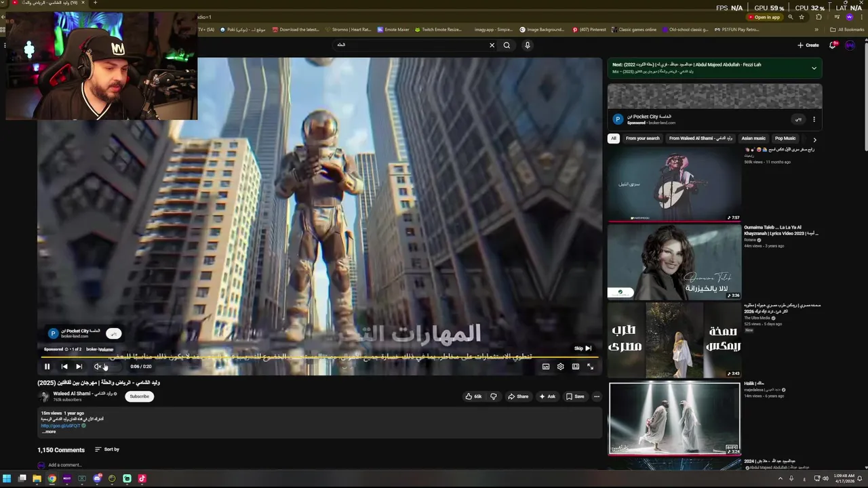Open Discord from the taskbar
This screenshot has width=868, height=488.
pos(97,479)
